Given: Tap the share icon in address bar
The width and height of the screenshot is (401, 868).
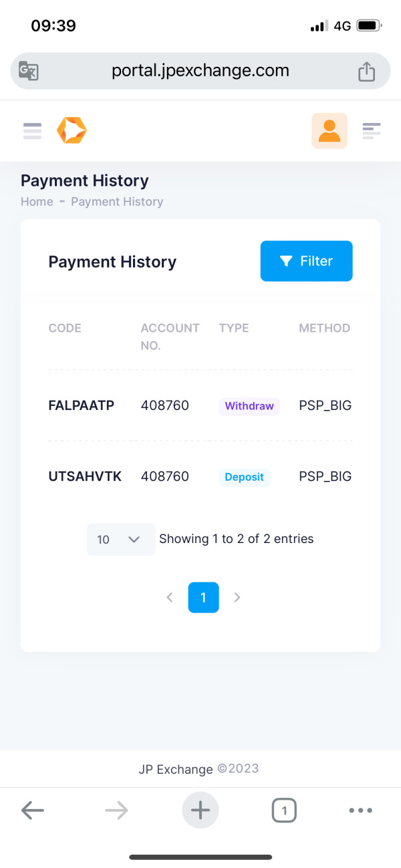Looking at the screenshot, I should (366, 71).
